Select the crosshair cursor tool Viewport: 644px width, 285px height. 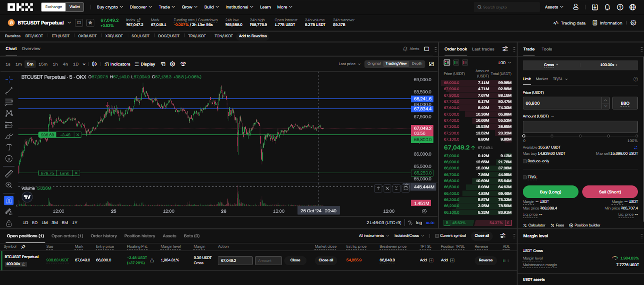point(9,79)
